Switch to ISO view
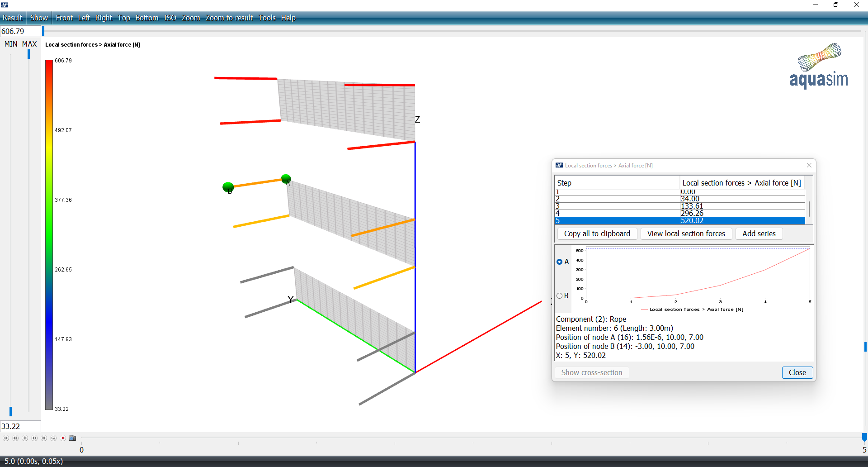 (170, 18)
